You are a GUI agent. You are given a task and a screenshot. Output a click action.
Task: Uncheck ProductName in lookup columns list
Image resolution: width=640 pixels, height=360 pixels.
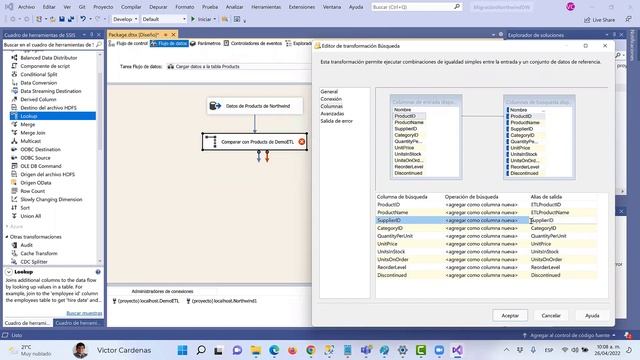pos(508,122)
